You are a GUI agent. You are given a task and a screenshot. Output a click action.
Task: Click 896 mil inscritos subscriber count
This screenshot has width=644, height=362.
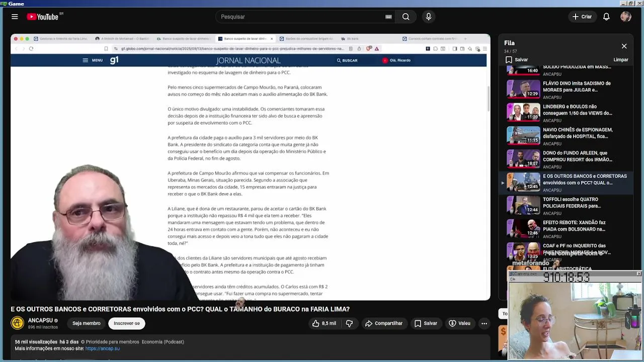(43, 327)
